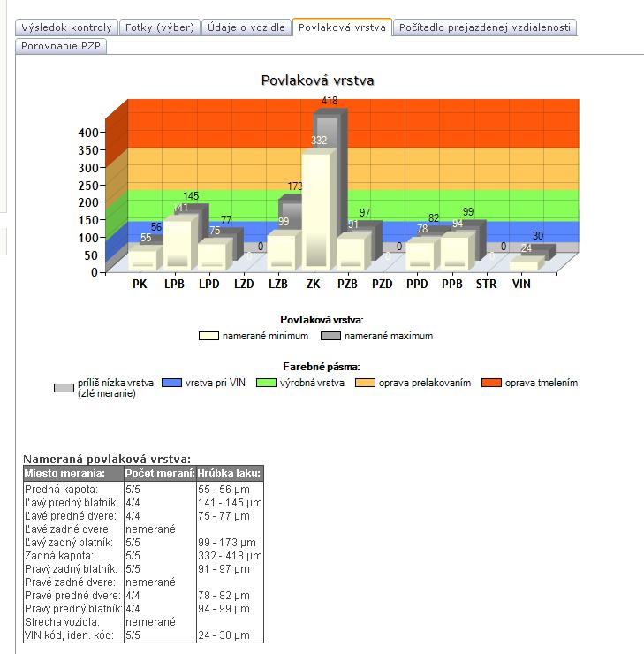Click the VIN axis label
Image resolution: width=644 pixels, height=654 pixels.
521,284
